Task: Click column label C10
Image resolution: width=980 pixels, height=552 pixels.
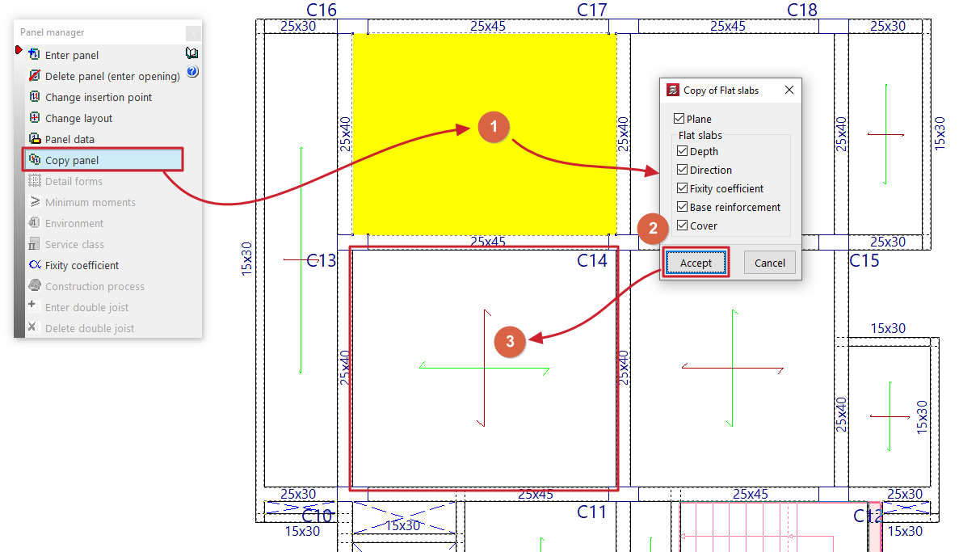Action: click(317, 516)
